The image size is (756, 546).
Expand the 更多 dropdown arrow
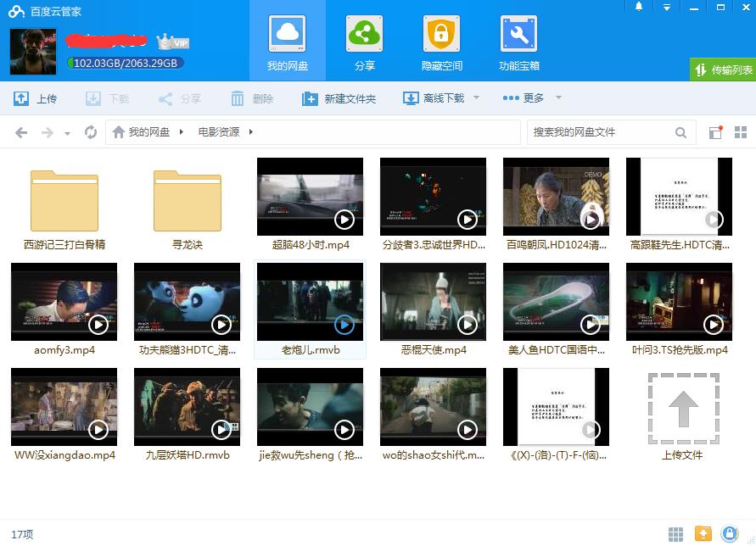tap(558, 97)
